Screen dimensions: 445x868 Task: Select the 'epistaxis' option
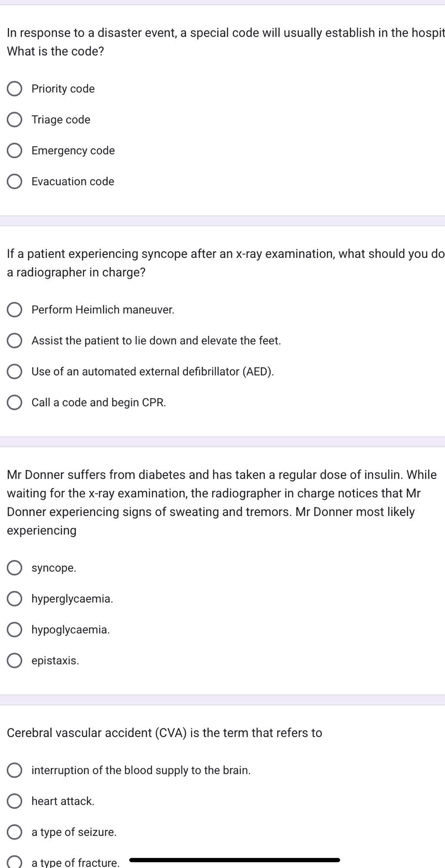(x=15, y=661)
